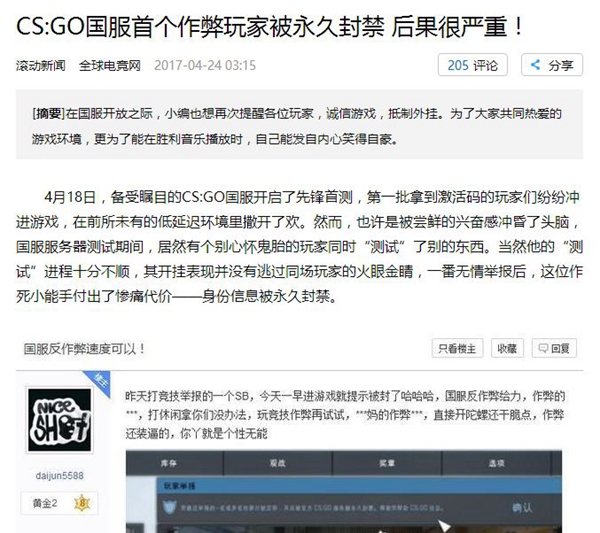
Task: Click the shield icon in report dialog
Action: pyautogui.click(x=169, y=508)
